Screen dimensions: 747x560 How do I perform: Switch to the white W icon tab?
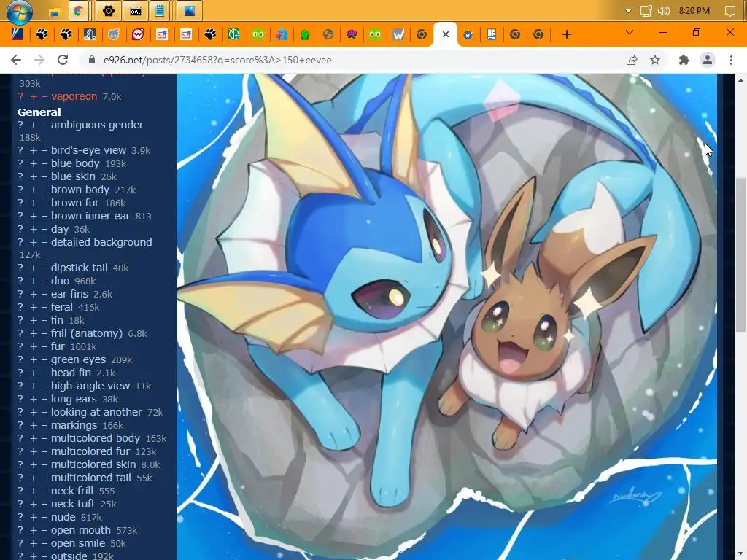point(398,34)
